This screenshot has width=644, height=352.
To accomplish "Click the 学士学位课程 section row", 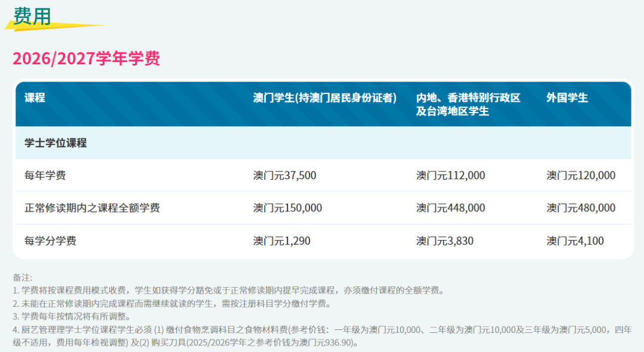I will tap(55, 143).
